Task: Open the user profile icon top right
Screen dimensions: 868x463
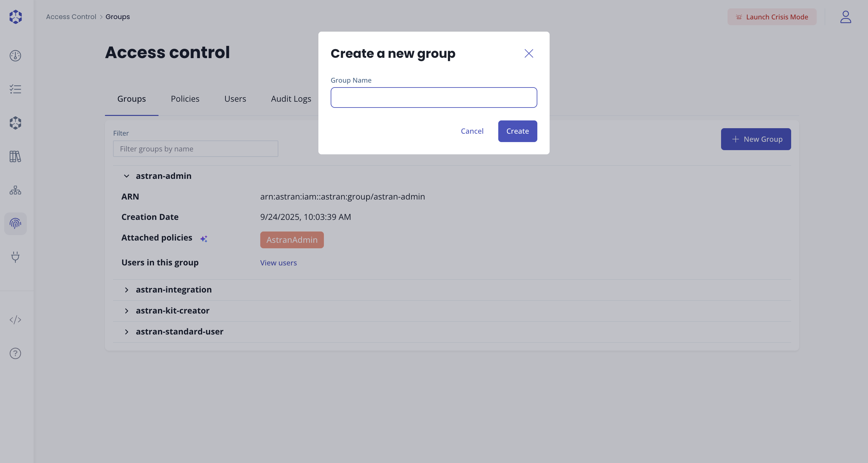Action: pos(845,17)
